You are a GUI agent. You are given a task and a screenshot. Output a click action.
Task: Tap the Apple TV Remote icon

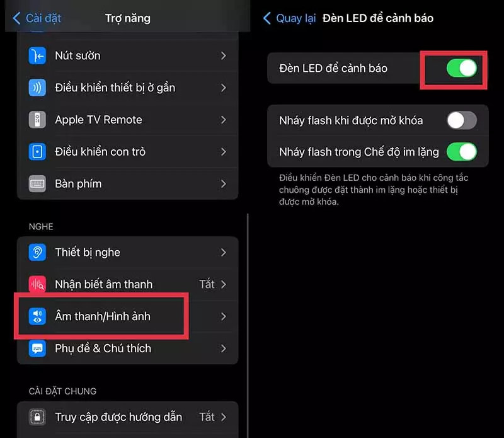pos(37,120)
